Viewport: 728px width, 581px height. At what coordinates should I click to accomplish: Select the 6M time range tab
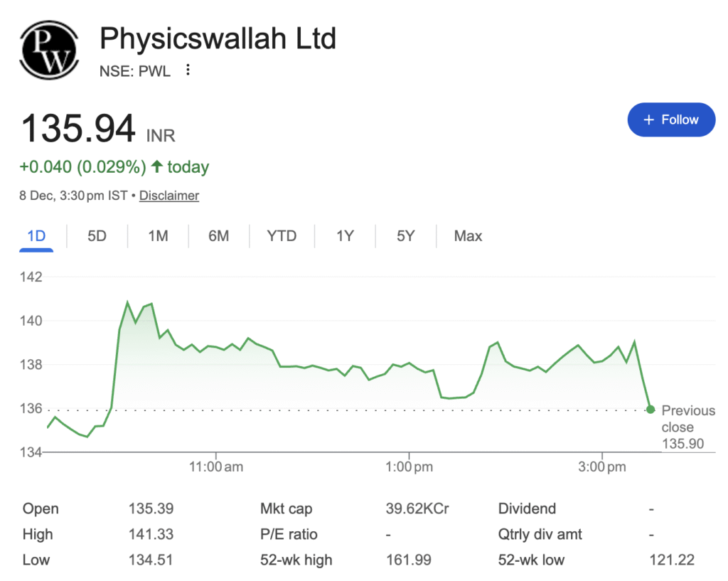point(219,236)
